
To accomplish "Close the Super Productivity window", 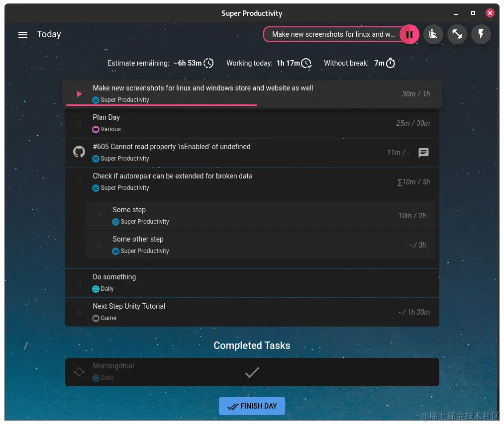I will click(x=490, y=13).
